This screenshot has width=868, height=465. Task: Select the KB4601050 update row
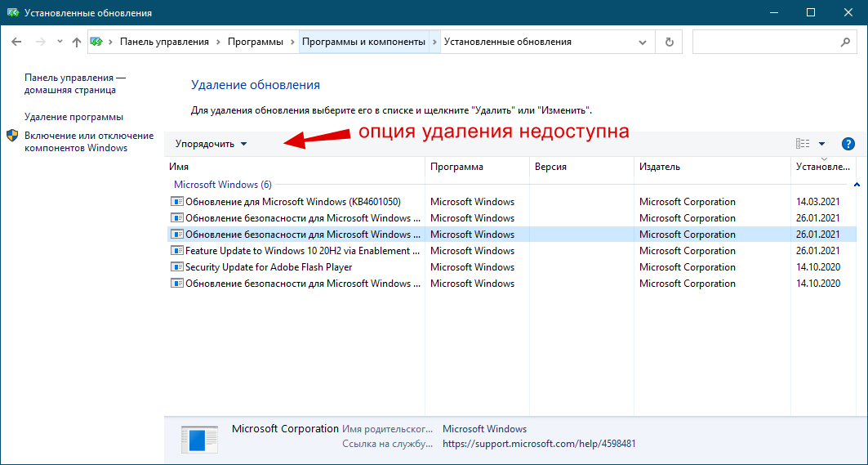point(511,202)
